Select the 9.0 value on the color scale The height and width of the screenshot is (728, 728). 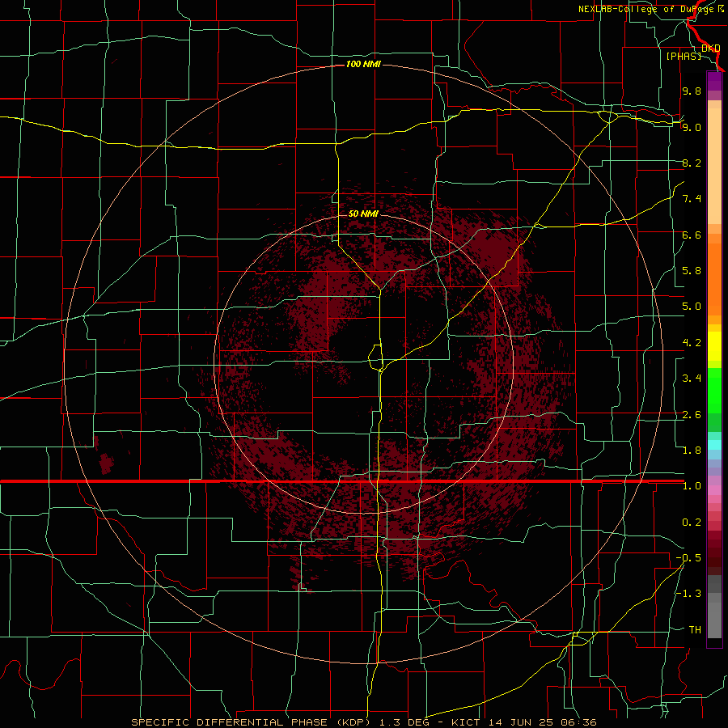692,127
